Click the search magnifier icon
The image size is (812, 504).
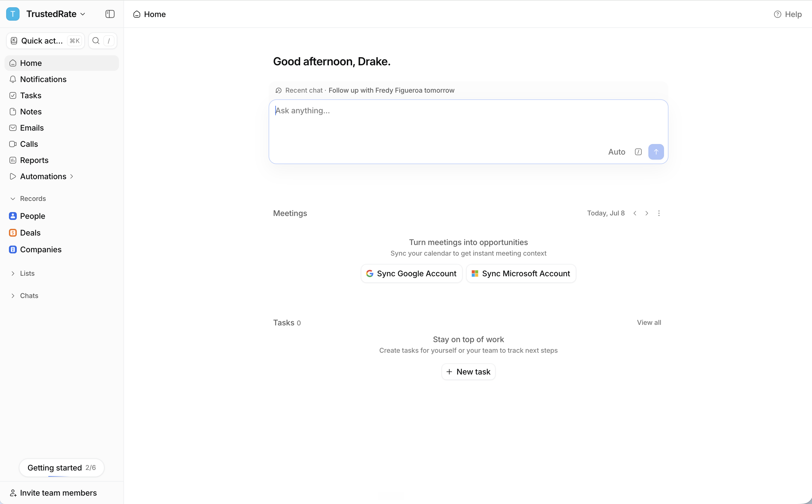pyautogui.click(x=96, y=41)
